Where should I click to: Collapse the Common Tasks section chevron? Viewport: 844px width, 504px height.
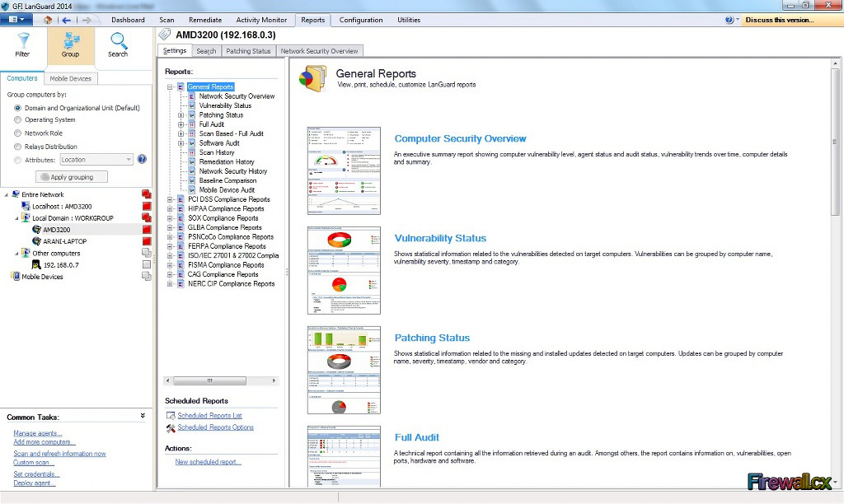click(x=143, y=416)
